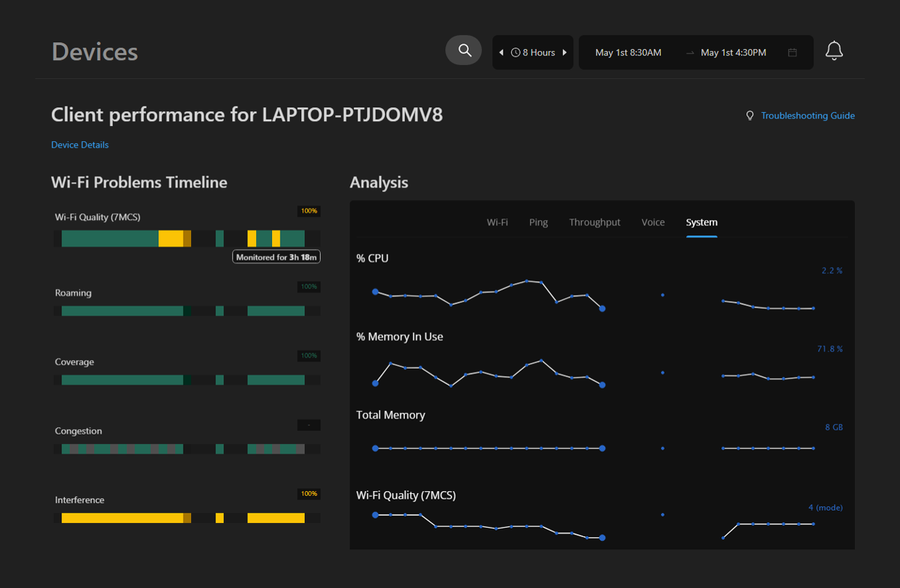Click the right arrow to advance time range
The image size is (900, 588).
565,52
